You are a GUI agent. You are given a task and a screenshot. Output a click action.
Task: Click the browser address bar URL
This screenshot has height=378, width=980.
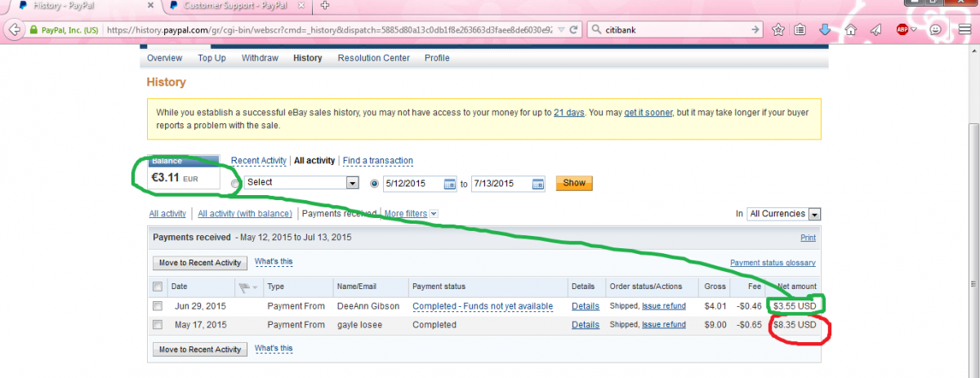tap(329, 29)
